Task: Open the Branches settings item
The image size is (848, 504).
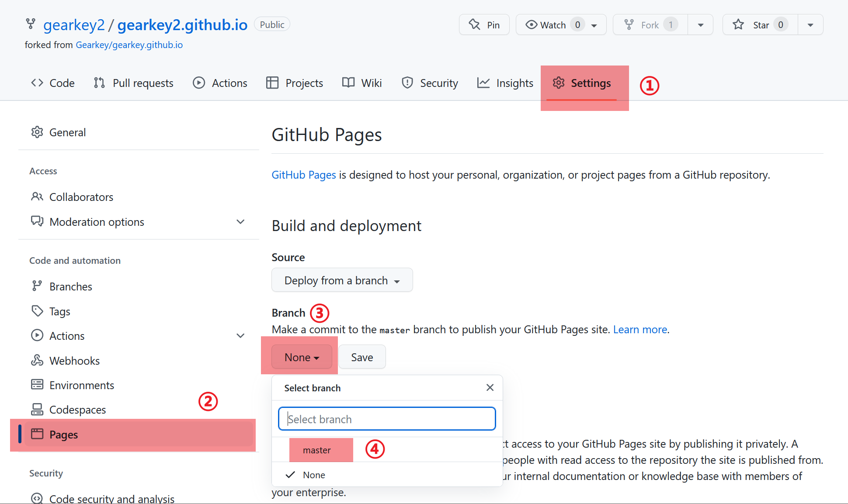Action: pos(138,286)
